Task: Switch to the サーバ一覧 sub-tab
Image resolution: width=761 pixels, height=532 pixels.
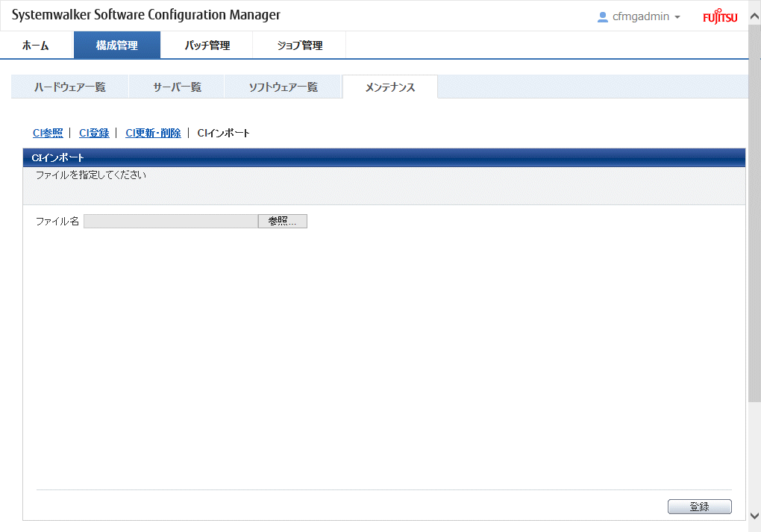Action: 177,87
